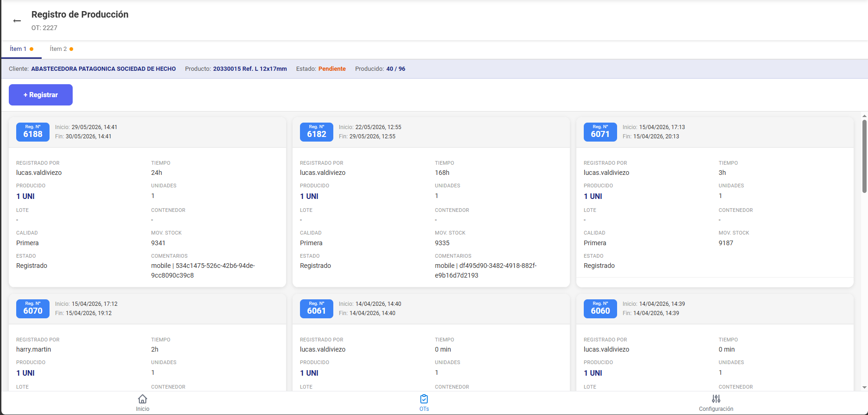Click the Registro de Producción title
This screenshot has width=868, height=415.
80,14
